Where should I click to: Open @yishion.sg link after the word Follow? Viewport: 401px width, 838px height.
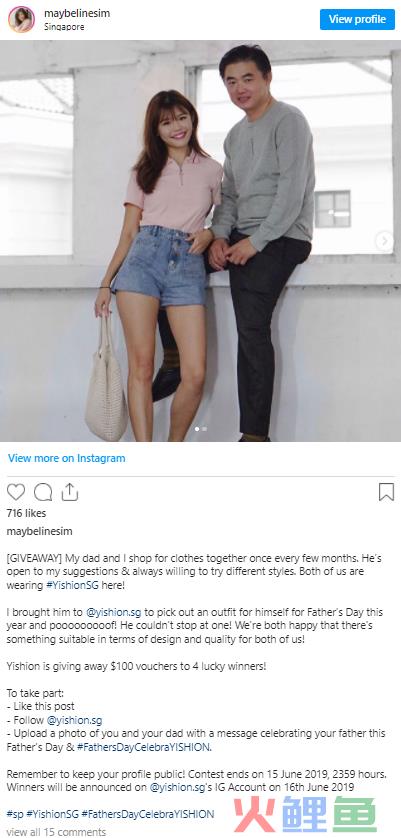coord(74,720)
